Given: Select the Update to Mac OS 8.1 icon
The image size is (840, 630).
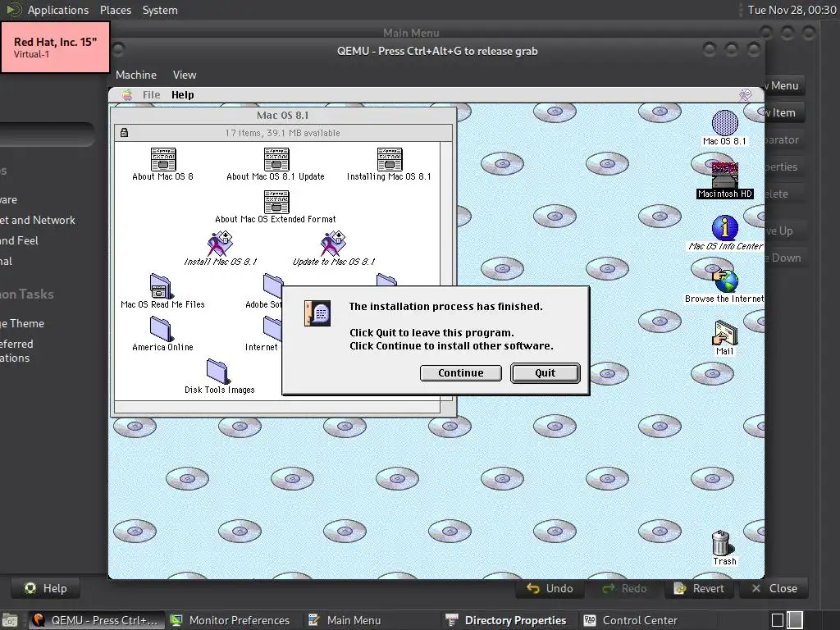Looking at the screenshot, I should (x=333, y=244).
